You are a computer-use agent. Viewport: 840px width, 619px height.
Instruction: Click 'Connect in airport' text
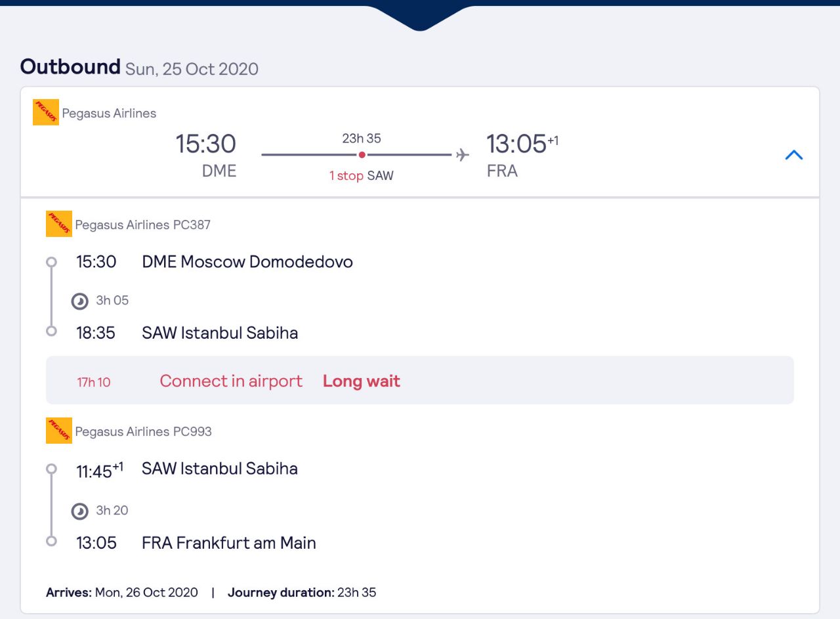[x=231, y=381]
